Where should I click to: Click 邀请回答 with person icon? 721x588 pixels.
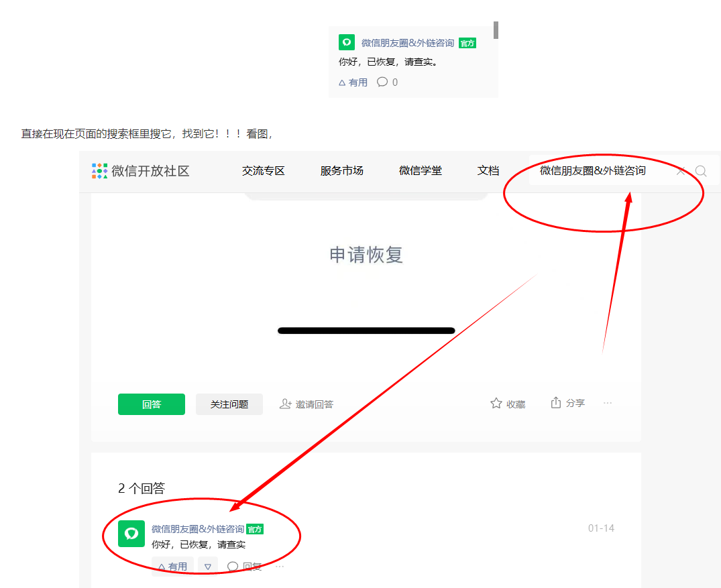tap(307, 404)
